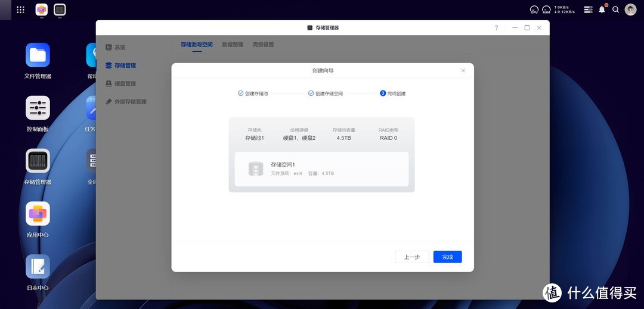Click the RAID 0 value
The height and width of the screenshot is (309, 644).
(x=389, y=138)
